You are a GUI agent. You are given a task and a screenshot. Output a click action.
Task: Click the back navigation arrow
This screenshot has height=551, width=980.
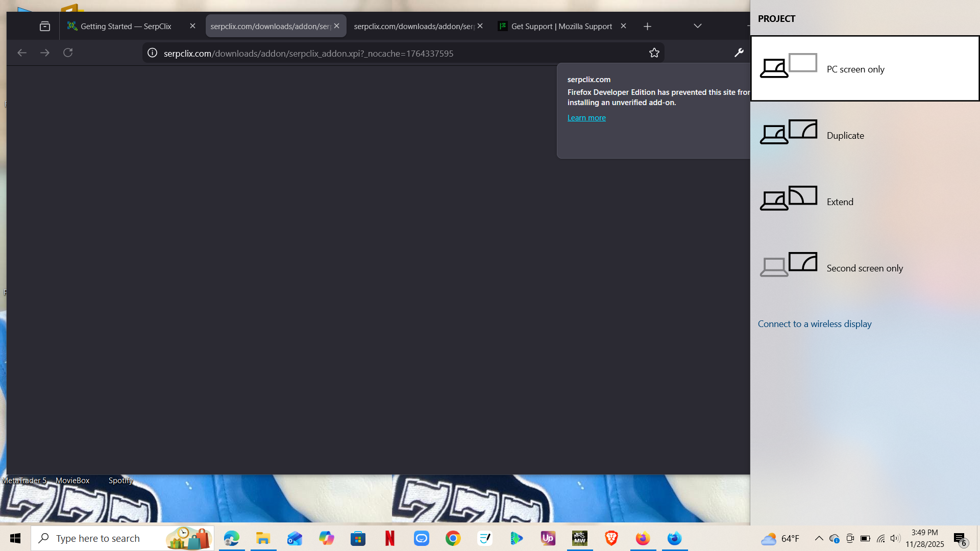pyautogui.click(x=21, y=53)
